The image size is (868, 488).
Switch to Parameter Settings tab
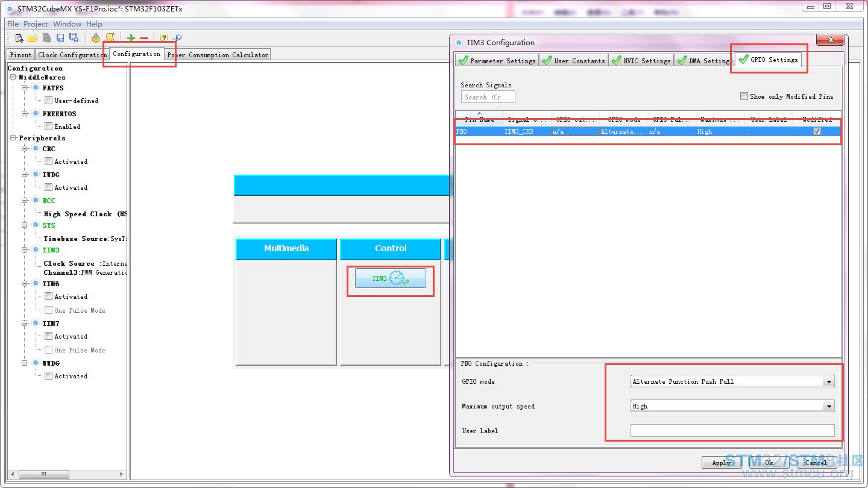tap(497, 60)
